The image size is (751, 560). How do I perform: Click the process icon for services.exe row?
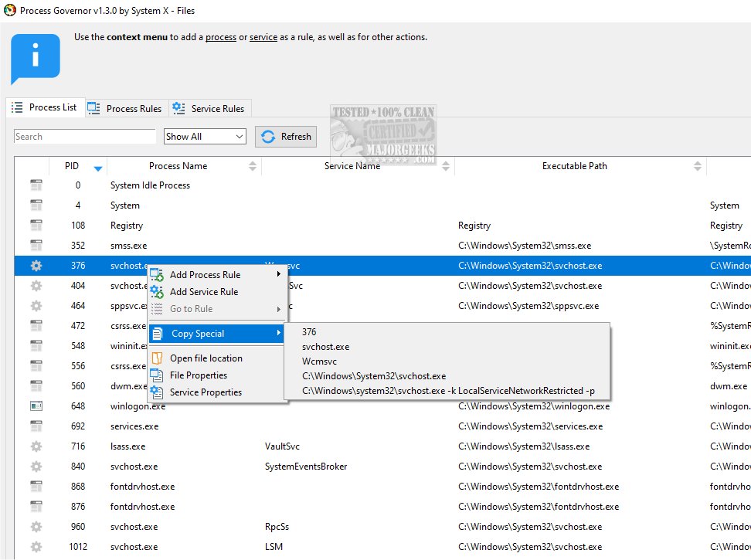coord(36,426)
